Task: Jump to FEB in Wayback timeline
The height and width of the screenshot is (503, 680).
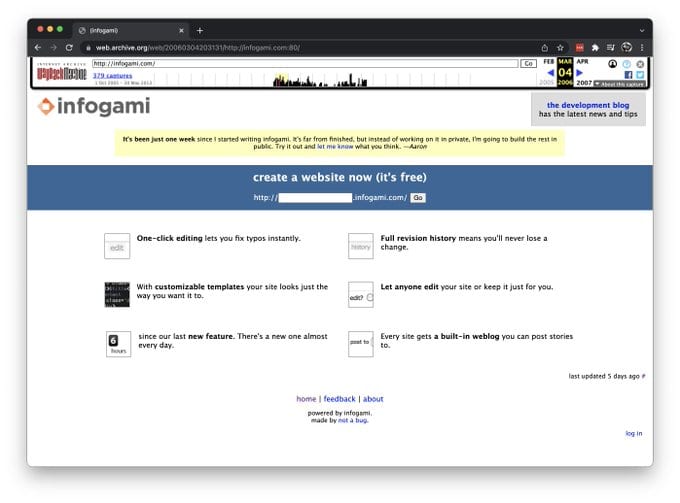Action: [549, 62]
